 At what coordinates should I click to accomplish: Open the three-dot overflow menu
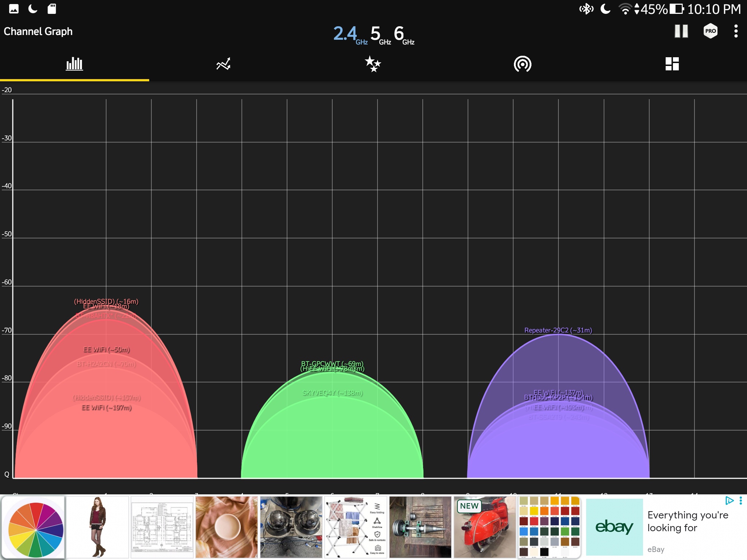[x=736, y=31]
